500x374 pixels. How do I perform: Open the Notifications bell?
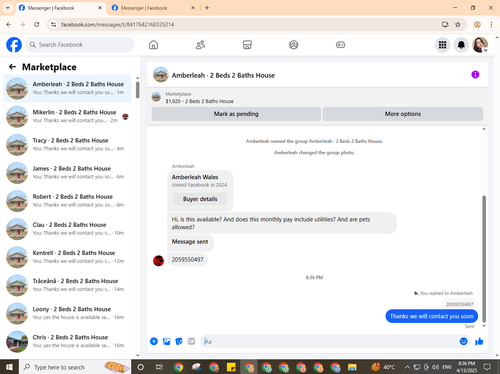pos(461,45)
